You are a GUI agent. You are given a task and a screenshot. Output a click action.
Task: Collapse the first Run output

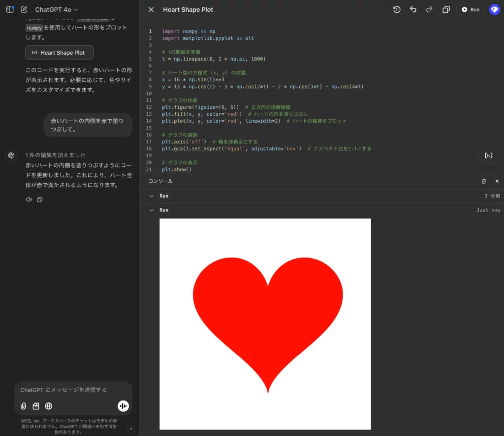coord(152,196)
